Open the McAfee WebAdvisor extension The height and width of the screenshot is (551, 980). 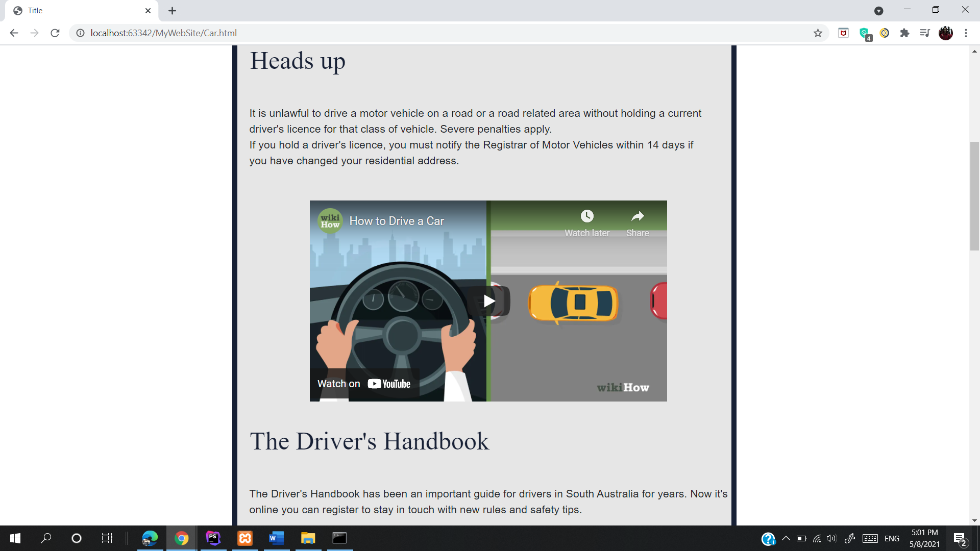tap(843, 33)
